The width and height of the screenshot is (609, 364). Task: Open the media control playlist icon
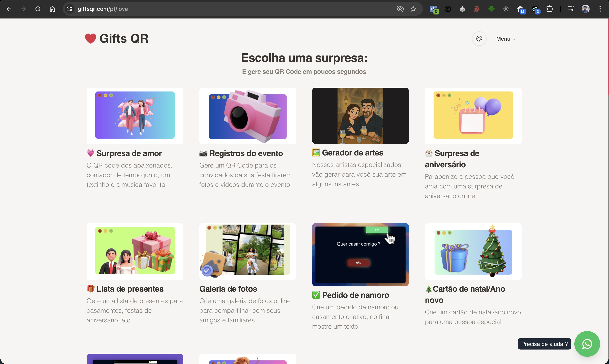[571, 9]
